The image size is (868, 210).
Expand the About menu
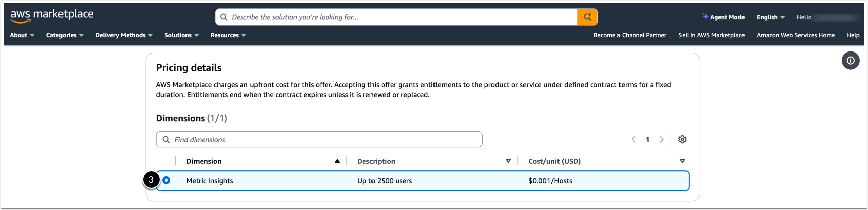pyautogui.click(x=22, y=35)
